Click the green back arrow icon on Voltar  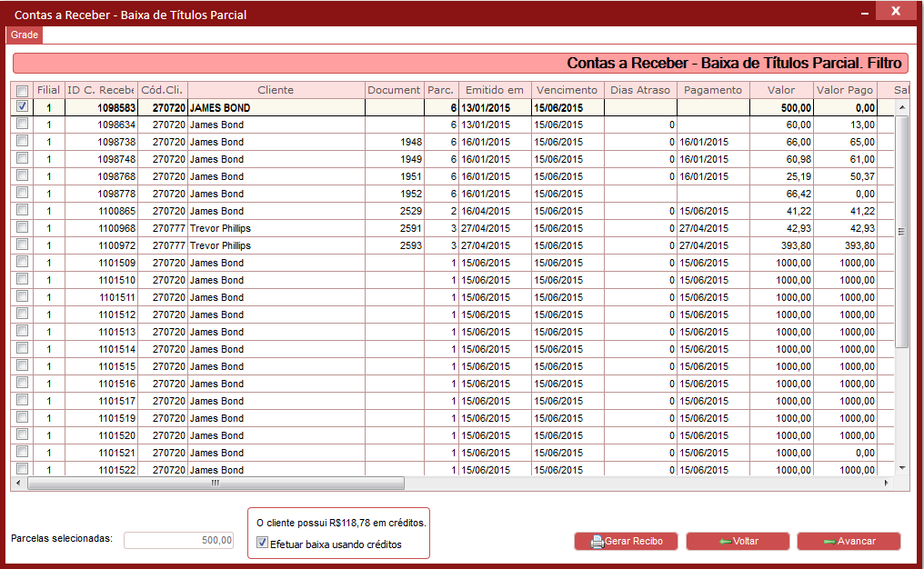coord(726,542)
